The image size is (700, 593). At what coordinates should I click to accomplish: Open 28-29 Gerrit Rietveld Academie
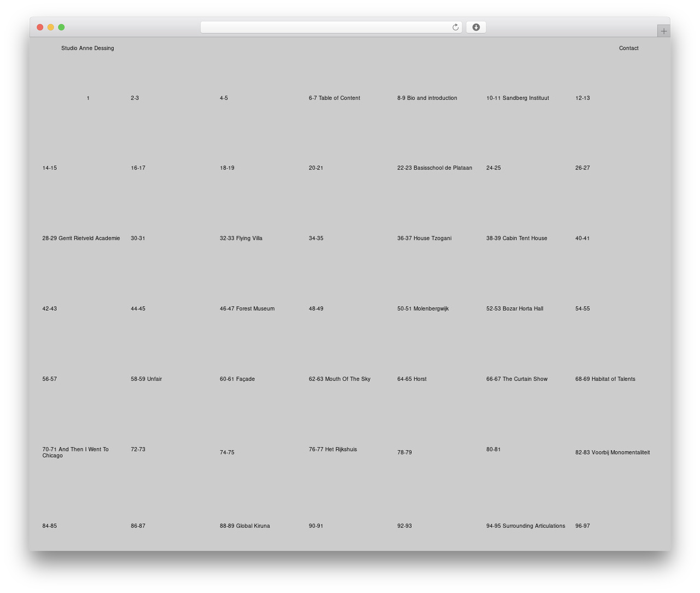tap(81, 238)
